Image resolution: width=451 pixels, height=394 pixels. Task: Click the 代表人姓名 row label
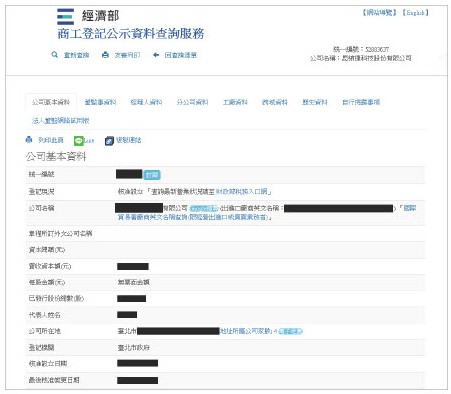[44, 315]
